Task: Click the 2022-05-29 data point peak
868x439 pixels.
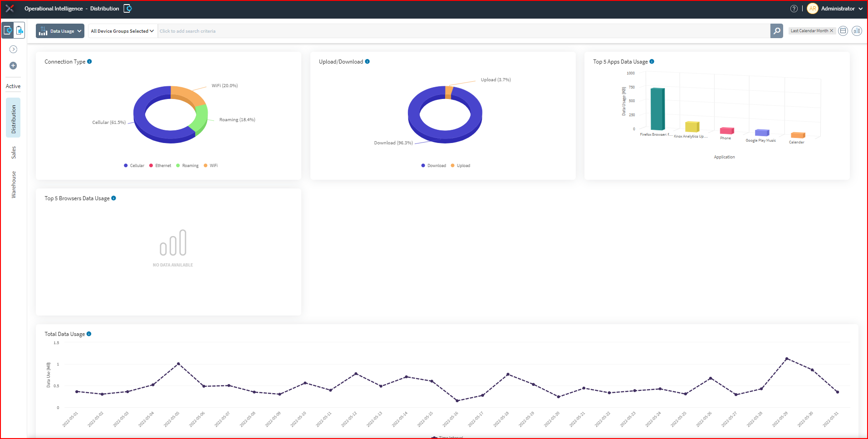Action: [x=787, y=359]
